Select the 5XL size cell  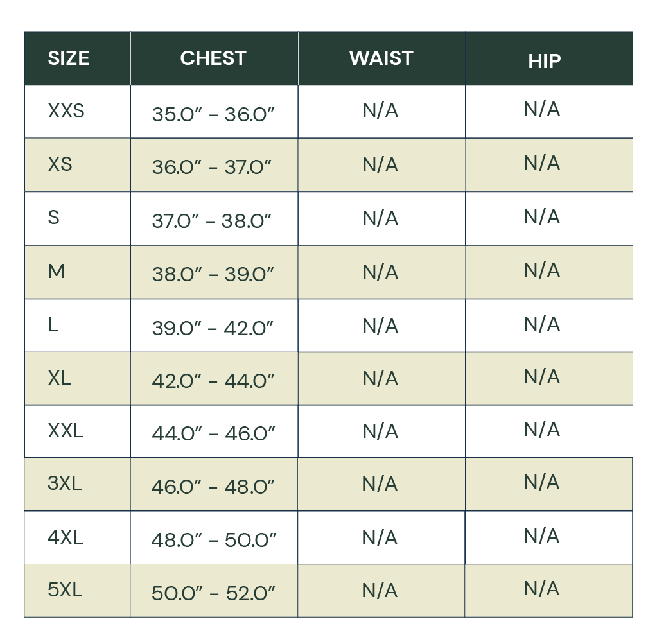pyautogui.click(x=65, y=590)
